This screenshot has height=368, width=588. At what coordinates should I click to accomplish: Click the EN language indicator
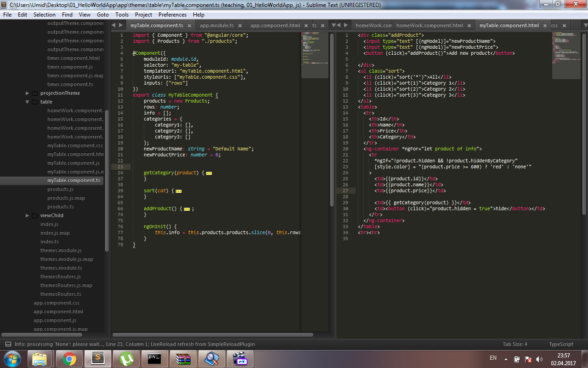click(493, 358)
